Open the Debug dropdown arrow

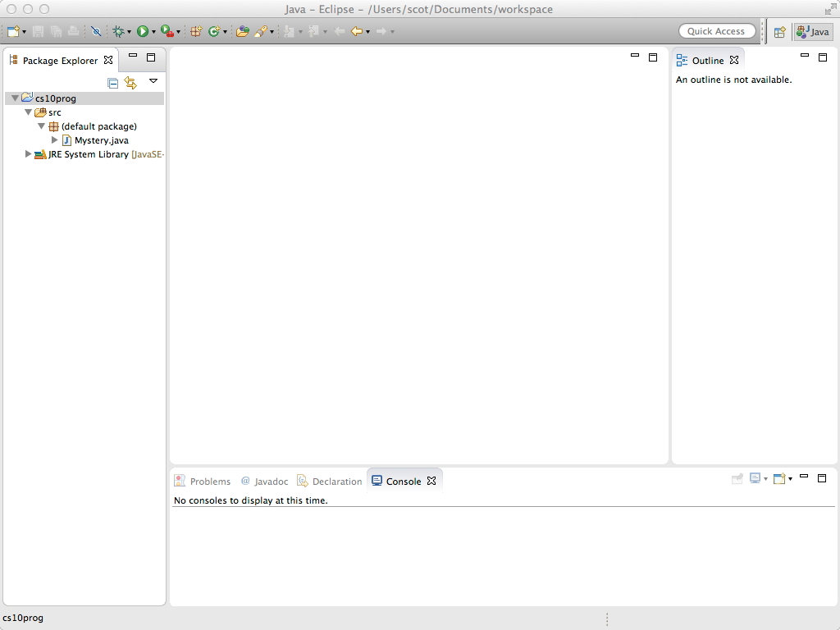click(129, 32)
